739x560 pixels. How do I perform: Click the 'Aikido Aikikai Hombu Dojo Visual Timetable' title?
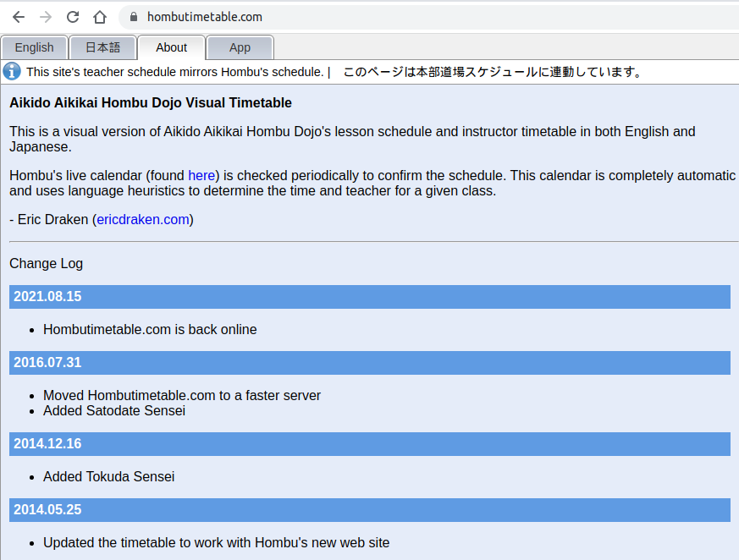point(151,102)
